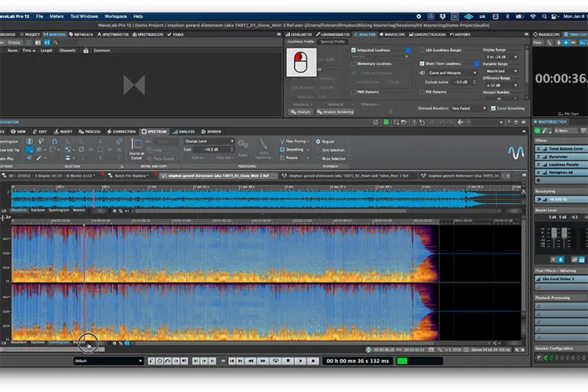Screen dimensions: 588x392
Task: Click the Exclude below value field
Action: point(463,82)
